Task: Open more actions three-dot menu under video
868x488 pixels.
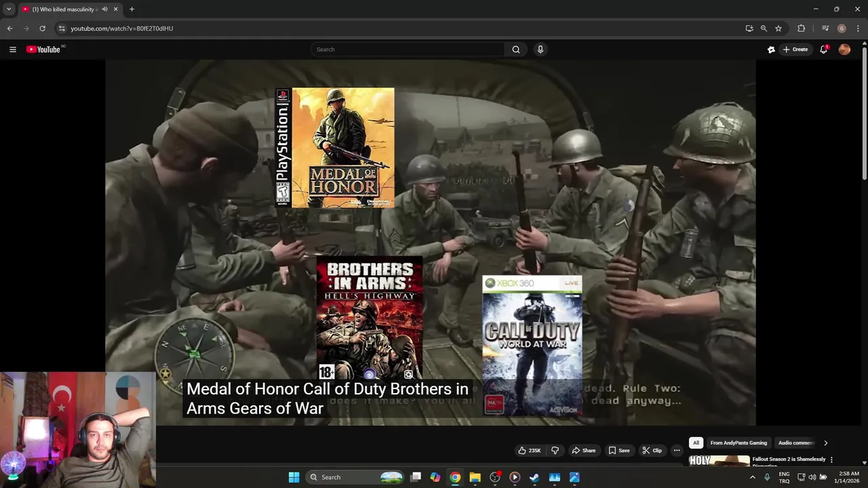Action: 677,450
